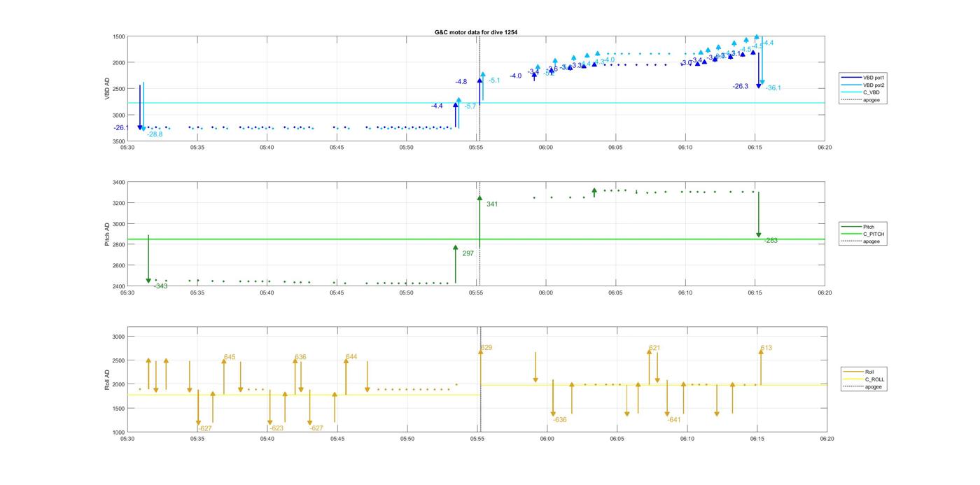Image resolution: width=980 pixels, height=485 pixels.
Task: Click the 644 roll data label
Action: point(351,358)
